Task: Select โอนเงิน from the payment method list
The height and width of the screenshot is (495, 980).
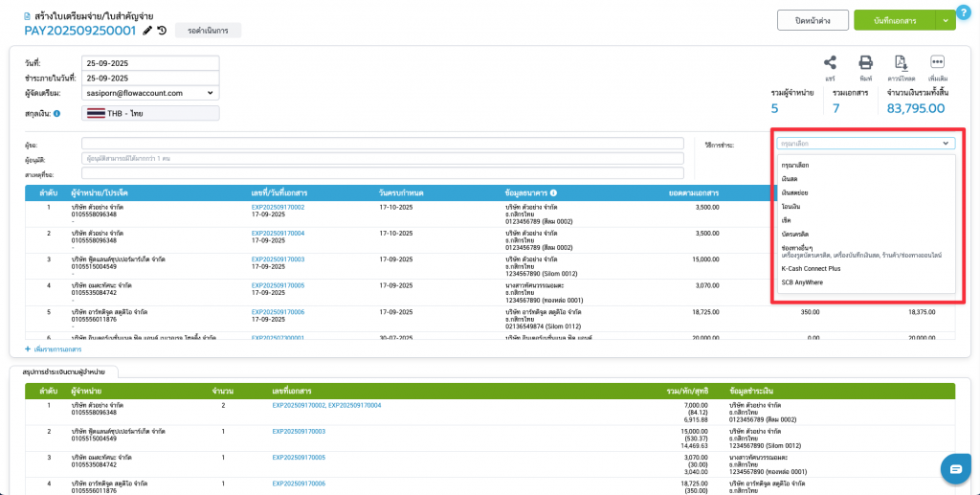Action: [792, 206]
